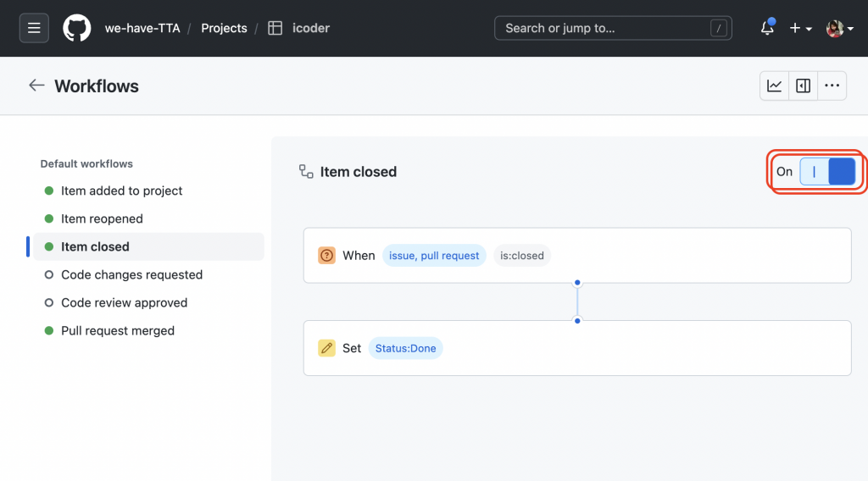Click the Status:Done value label
868x481 pixels.
click(x=405, y=348)
